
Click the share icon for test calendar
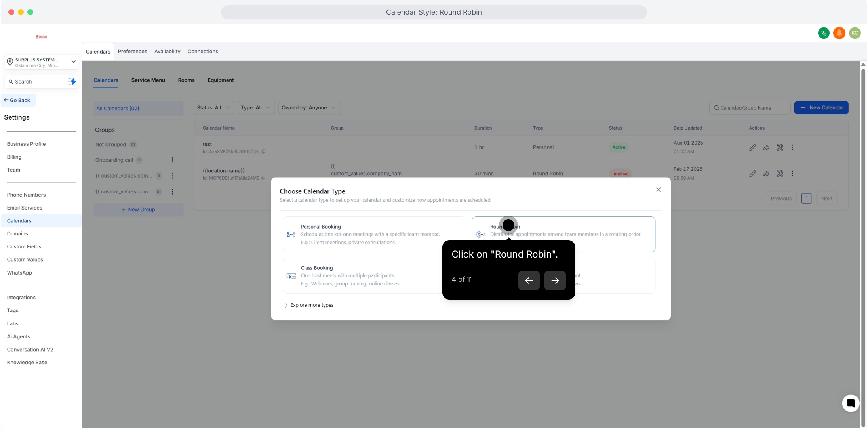[766, 147]
